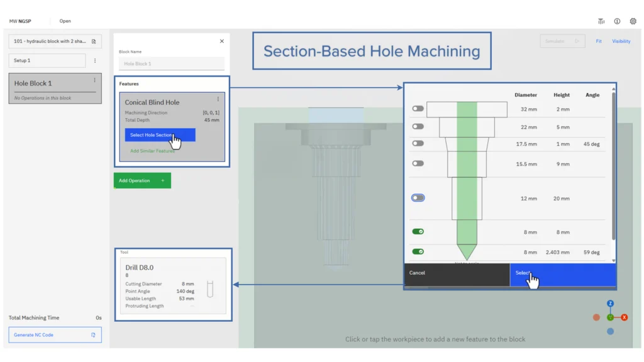Select the Drill D8.0 tool card title
The image size is (644, 362).
(139, 268)
